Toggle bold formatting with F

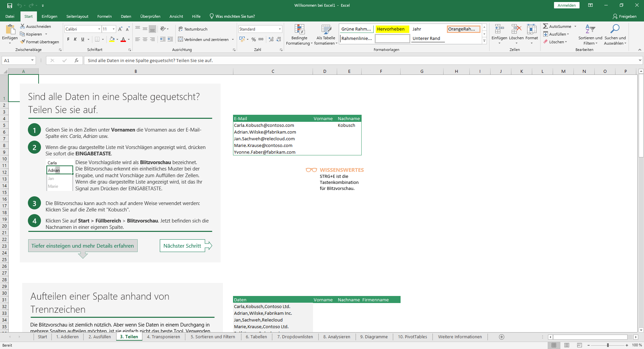click(x=67, y=39)
